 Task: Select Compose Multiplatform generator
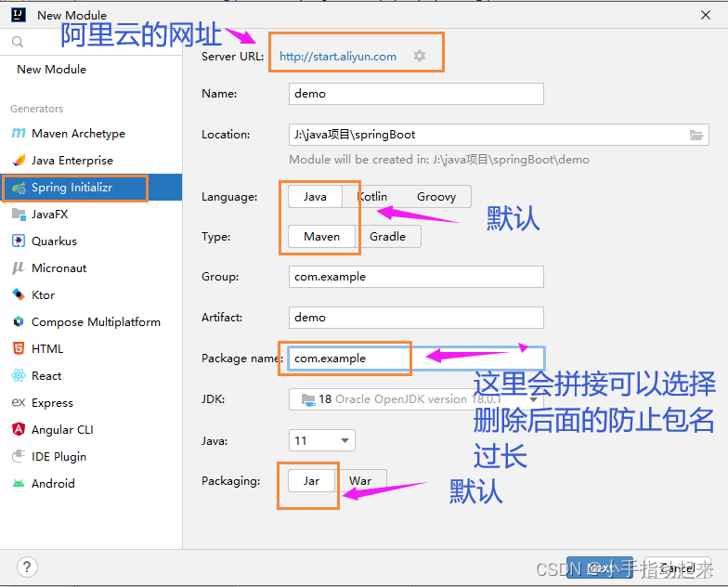coord(91,321)
